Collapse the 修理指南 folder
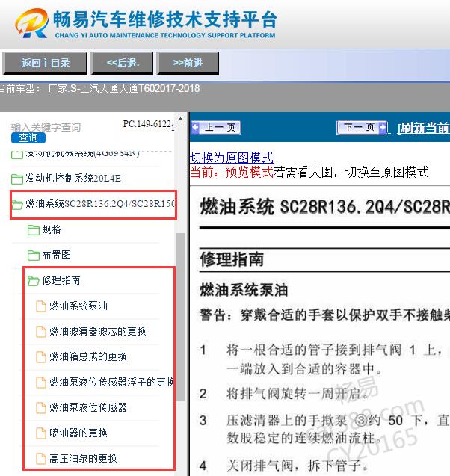450x476 pixels. (61, 280)
